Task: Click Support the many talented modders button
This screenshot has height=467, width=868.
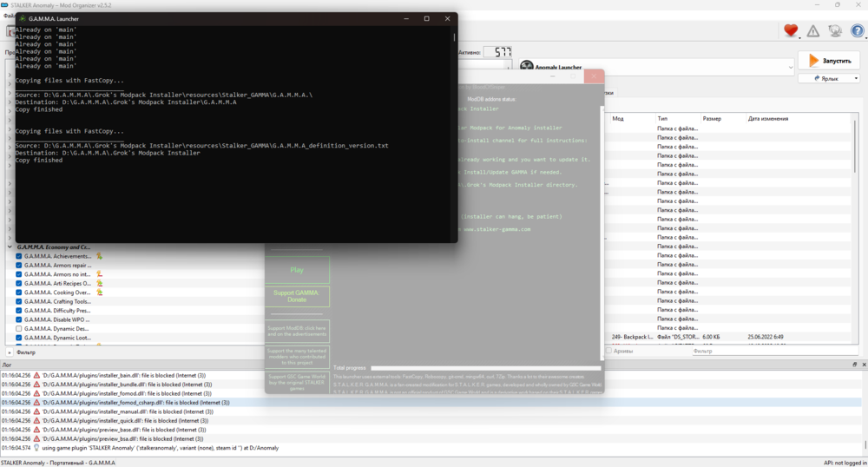Action: pyautogui.click(x=297, y=357)
